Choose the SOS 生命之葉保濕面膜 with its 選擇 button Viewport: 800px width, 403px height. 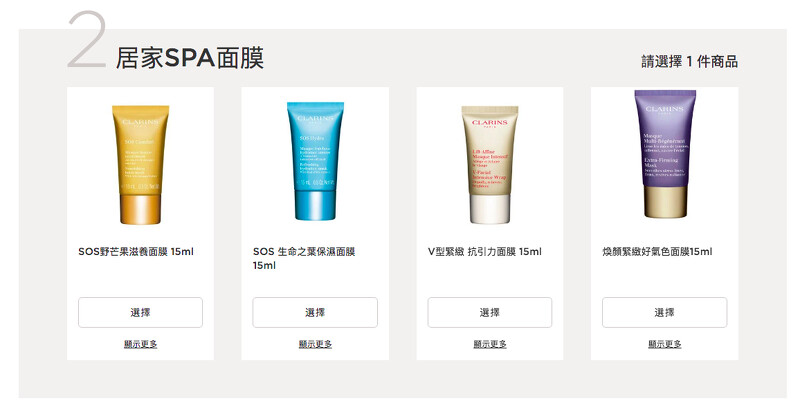click(x=315, y=312)
